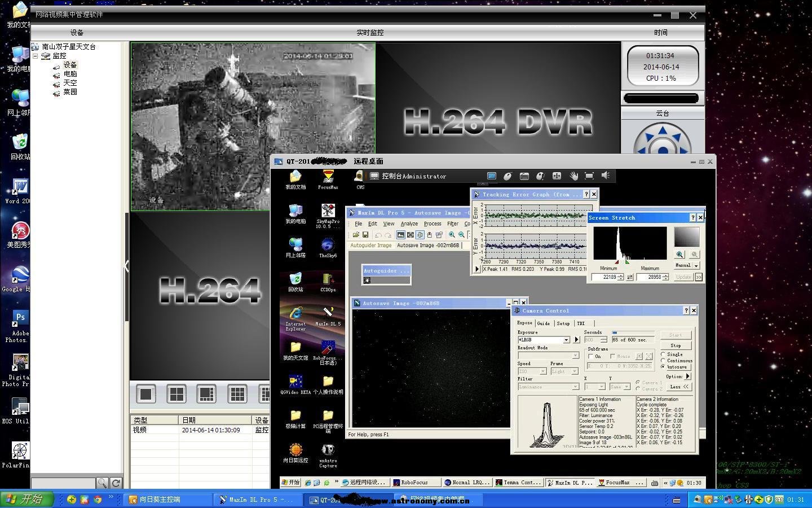Click the remote toolbar keyboard icon
The height and width of the screenshot is (508, 812).
click(x=524, y=176)
